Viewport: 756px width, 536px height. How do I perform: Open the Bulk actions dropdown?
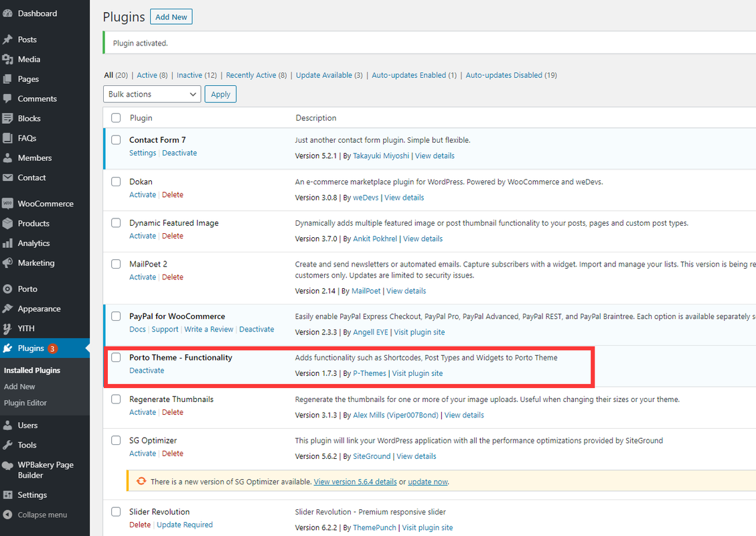tap(152, 94)
